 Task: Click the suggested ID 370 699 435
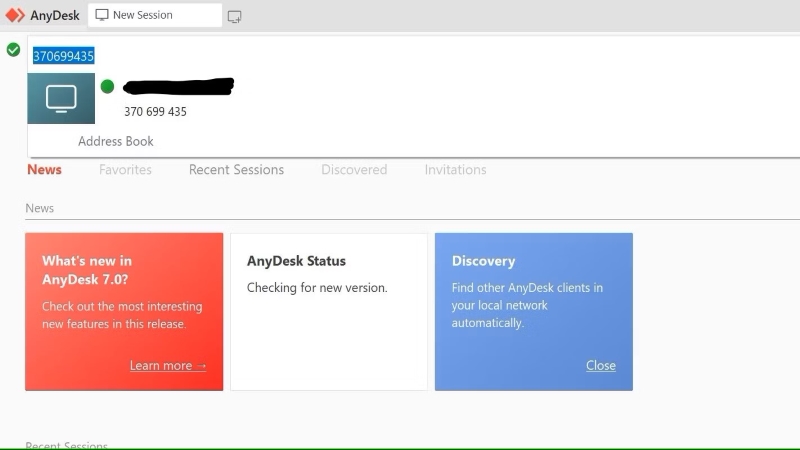tap(156, 112)
